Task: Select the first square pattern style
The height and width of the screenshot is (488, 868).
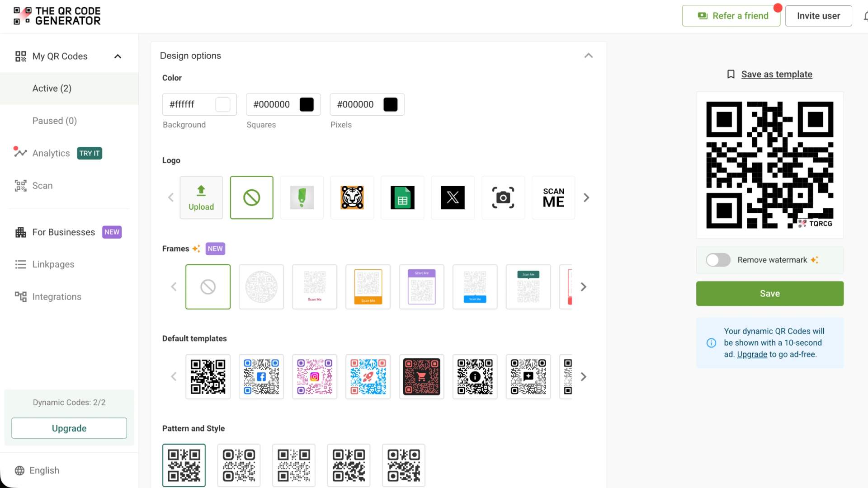Action: (184, 465)
